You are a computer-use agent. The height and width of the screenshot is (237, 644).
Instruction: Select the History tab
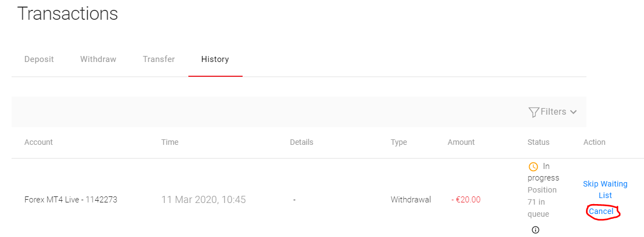coord(215,59)
